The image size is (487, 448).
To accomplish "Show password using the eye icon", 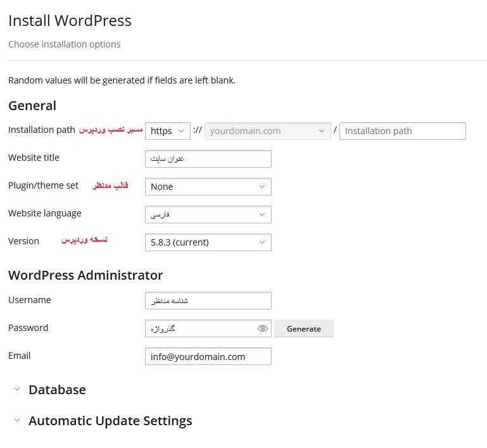I will click(263, 329).
